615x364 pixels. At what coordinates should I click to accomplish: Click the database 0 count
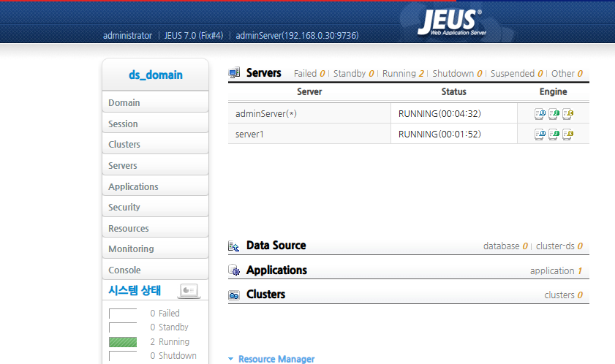point(505,246)
